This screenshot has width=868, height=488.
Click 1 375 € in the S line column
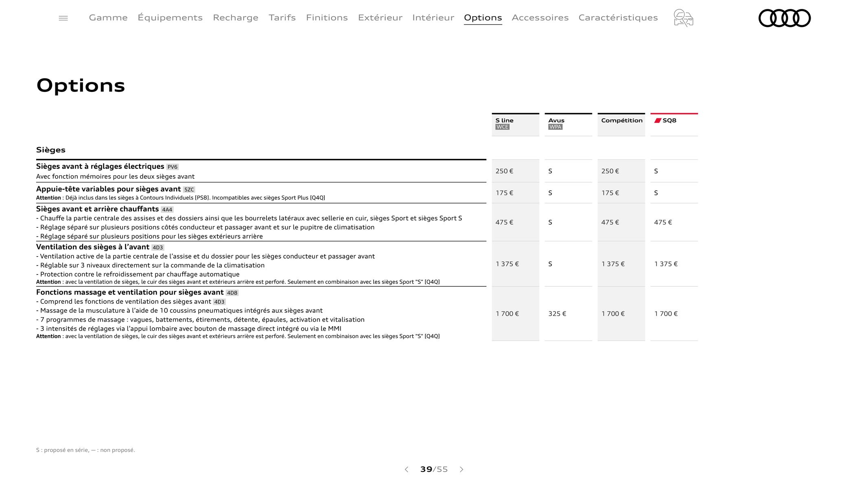point(507,264)
